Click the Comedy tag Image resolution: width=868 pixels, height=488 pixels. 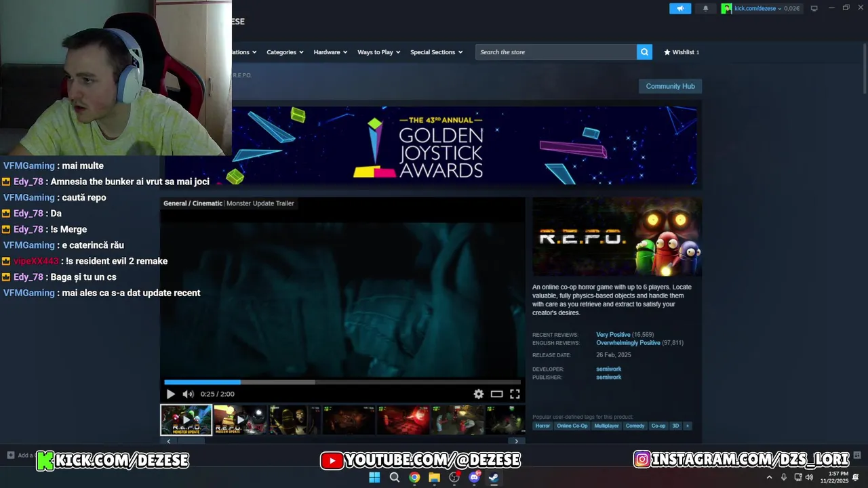point(635,426)
